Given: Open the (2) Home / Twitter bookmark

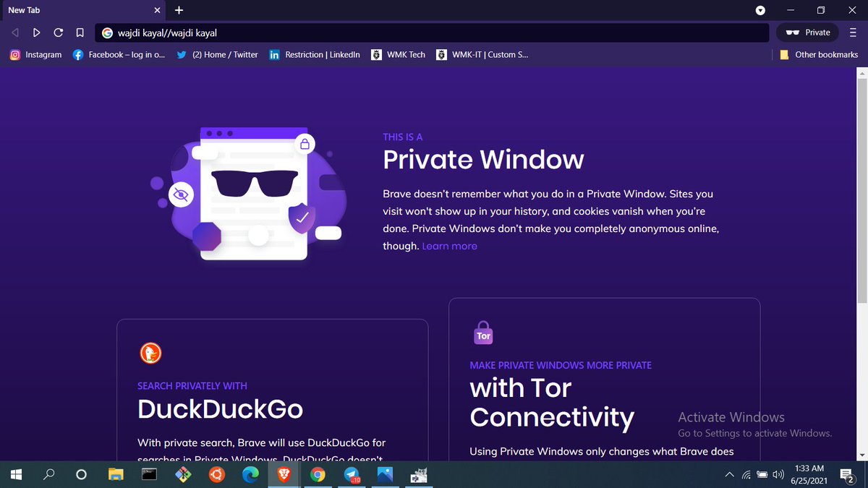Looking at the screenshot, I should coord(217,54).
